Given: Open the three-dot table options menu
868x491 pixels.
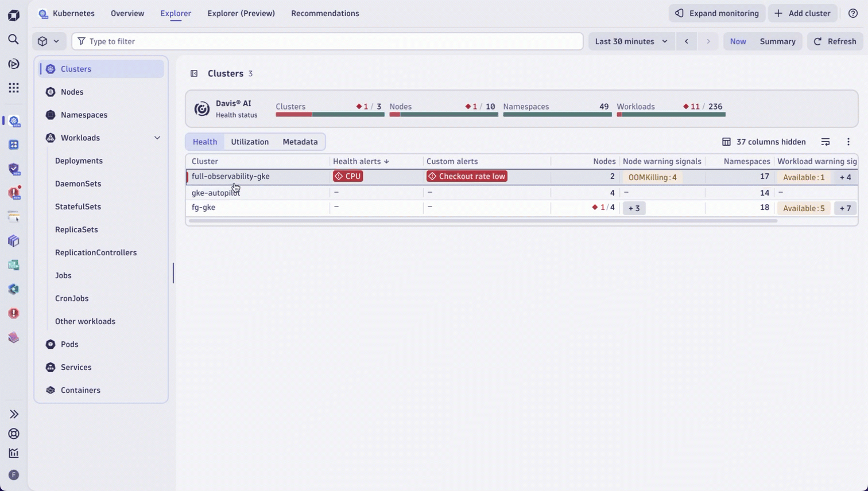Looking at the screenshot, I should [x=848, y=142].
